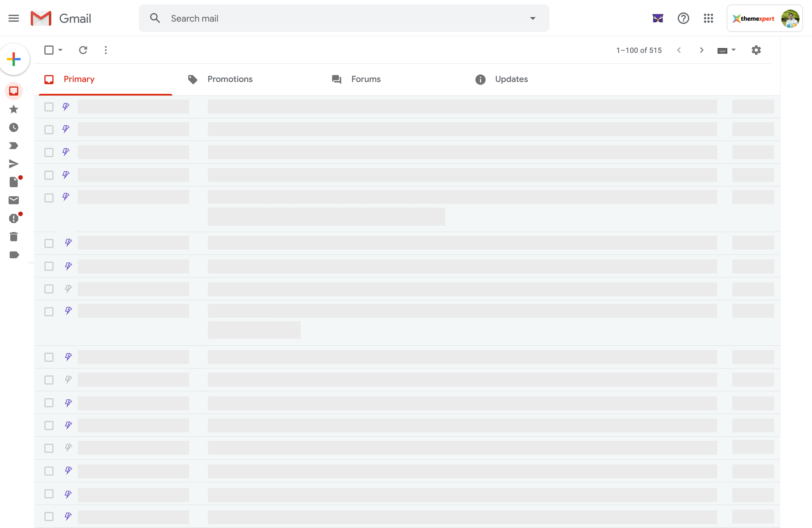This screenshot has width=812, height=528.
Task: Click the Refresh inbox icon
Action: [x=83, y=50]
